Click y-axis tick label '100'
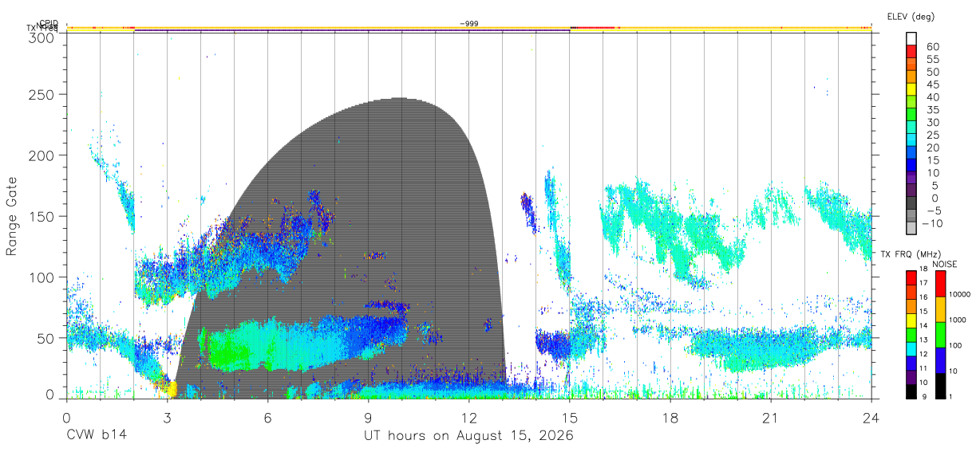This screenshot has height=452, width=980. coord(41,277)
